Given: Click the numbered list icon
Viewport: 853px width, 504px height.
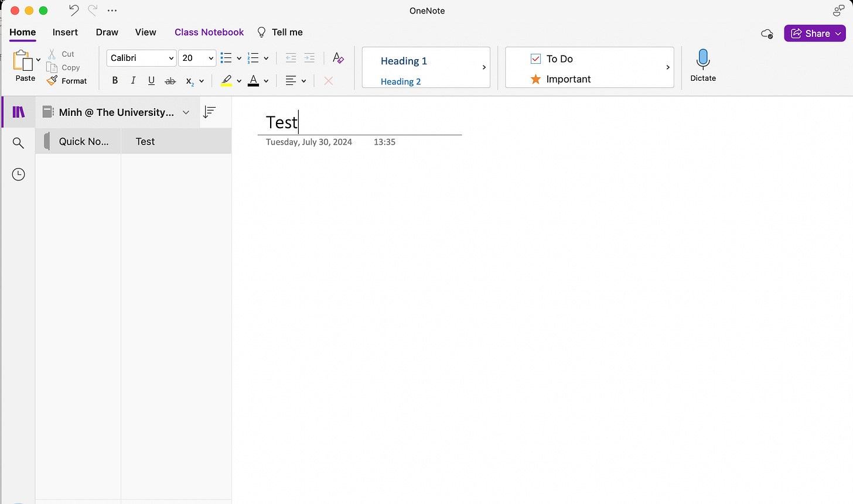Looking at the screenshot, I should (253, 58).
